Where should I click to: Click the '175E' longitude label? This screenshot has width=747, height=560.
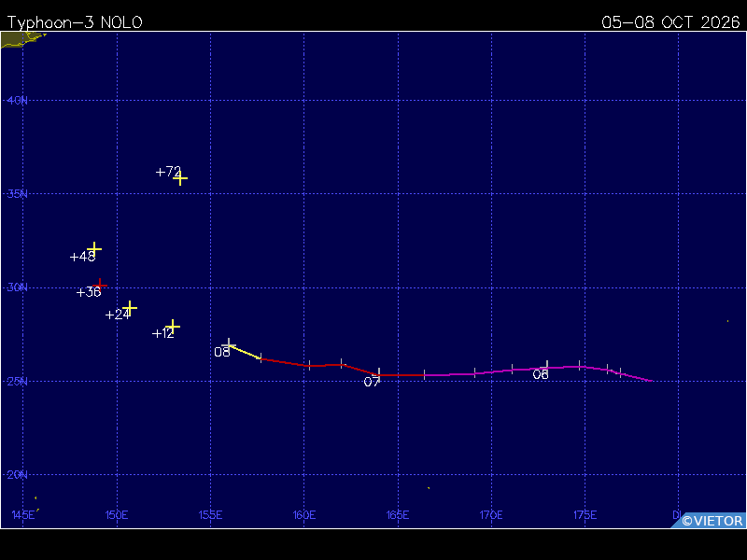(x=585, y=515)
